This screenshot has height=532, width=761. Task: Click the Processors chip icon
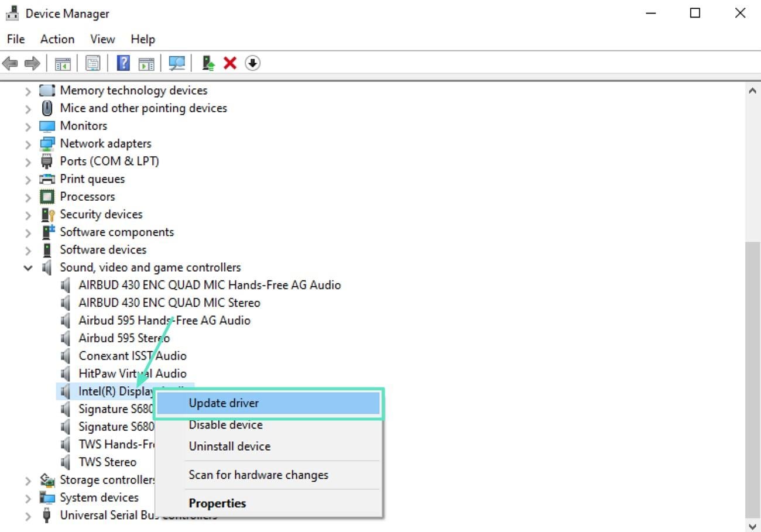[x=47, y=197]
